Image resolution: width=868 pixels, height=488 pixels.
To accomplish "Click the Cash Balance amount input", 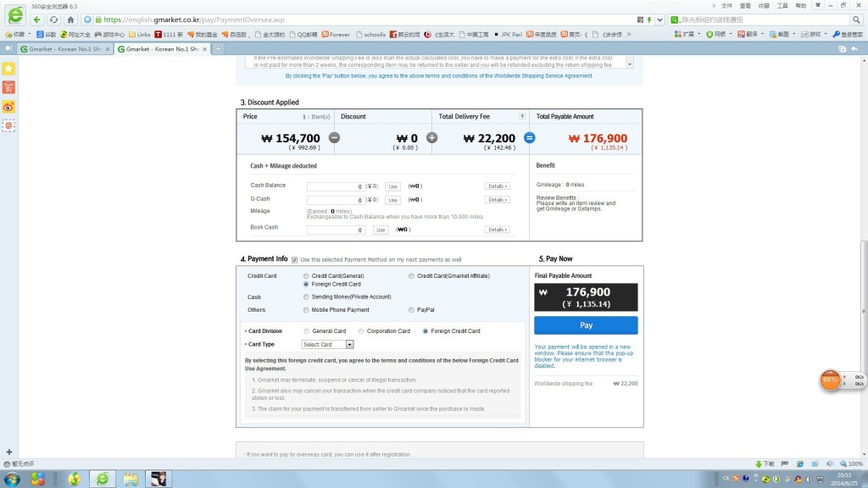I will (x=336, y=186).
